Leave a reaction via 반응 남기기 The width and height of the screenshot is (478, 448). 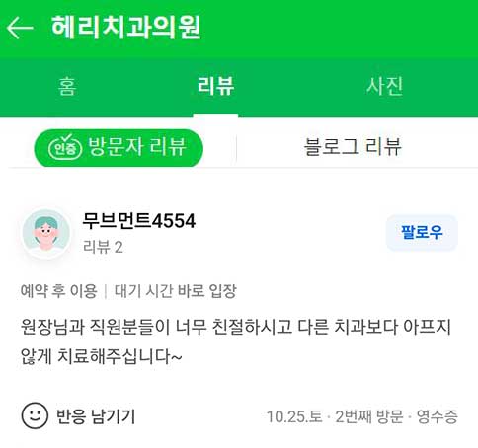point(96,416)
